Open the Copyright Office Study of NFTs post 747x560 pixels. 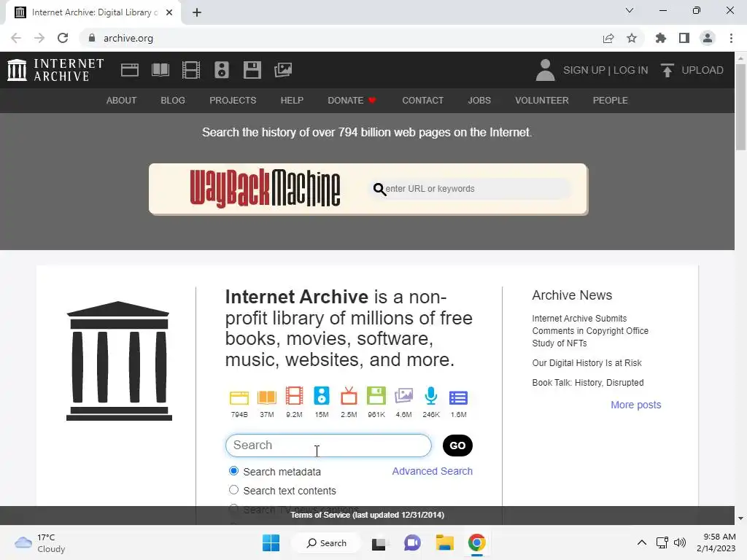[590, 330]
